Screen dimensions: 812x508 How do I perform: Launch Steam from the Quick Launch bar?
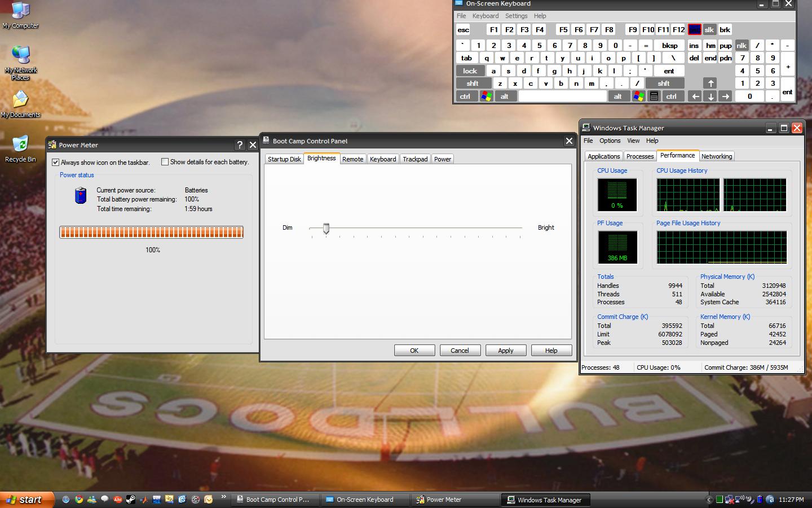[x=130, y=500]
